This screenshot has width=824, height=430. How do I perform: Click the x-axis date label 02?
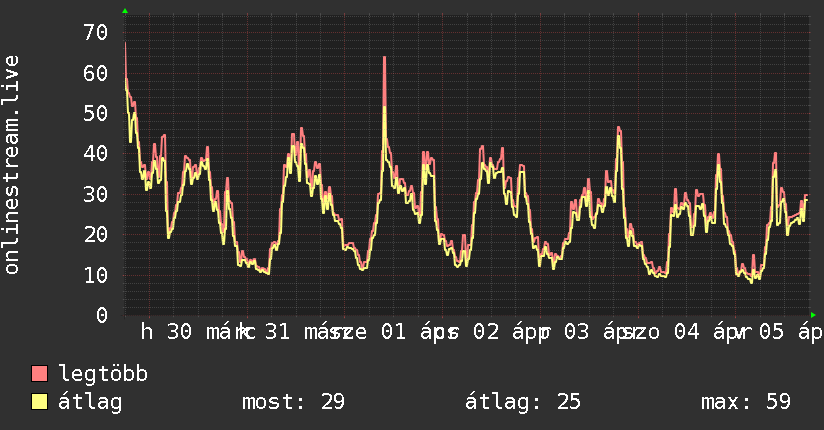[x=486, y=332]
